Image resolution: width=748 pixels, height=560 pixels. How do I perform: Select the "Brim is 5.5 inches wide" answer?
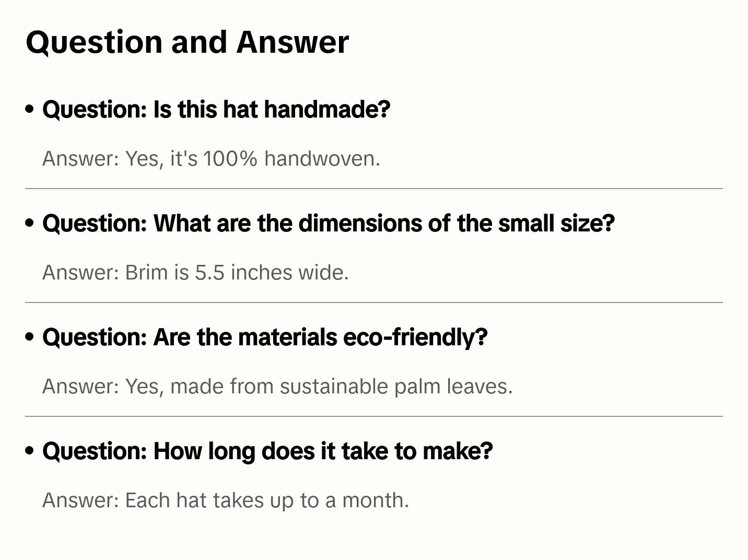coord(195,272)
